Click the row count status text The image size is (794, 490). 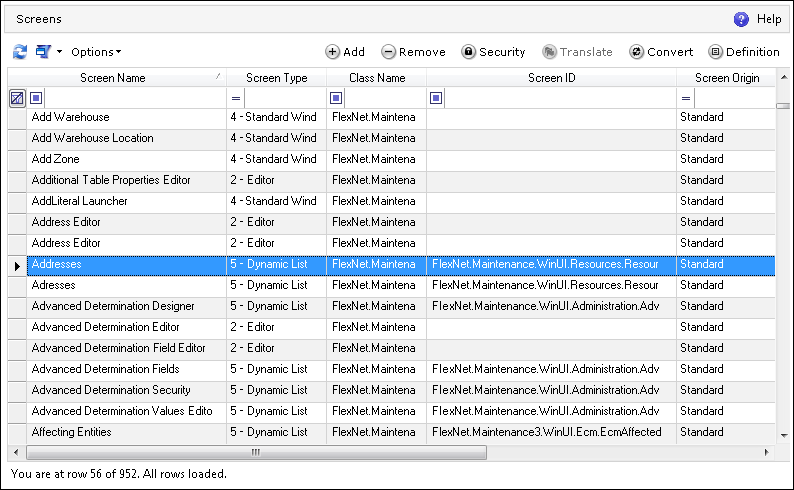tap(118, 474)
